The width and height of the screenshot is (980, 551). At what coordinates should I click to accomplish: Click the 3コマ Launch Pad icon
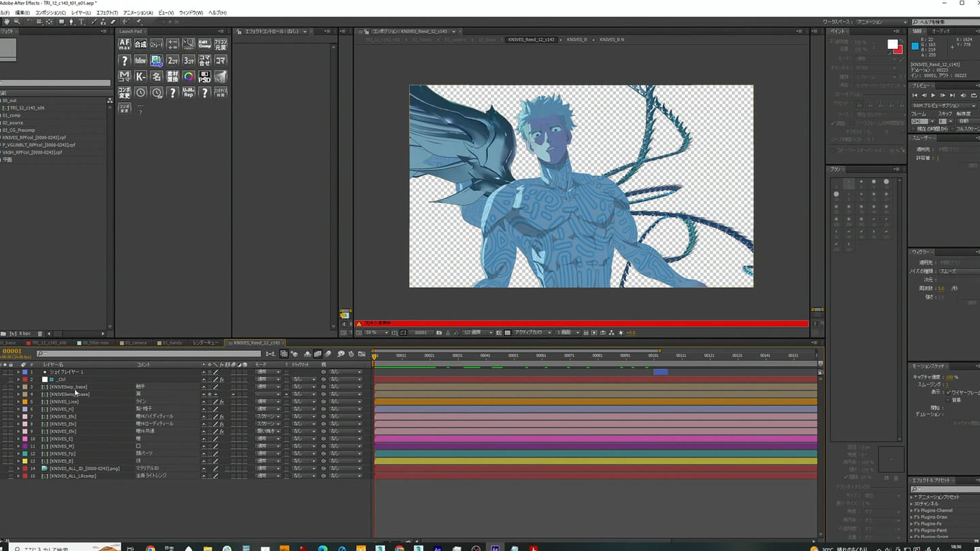pos(189,60)
